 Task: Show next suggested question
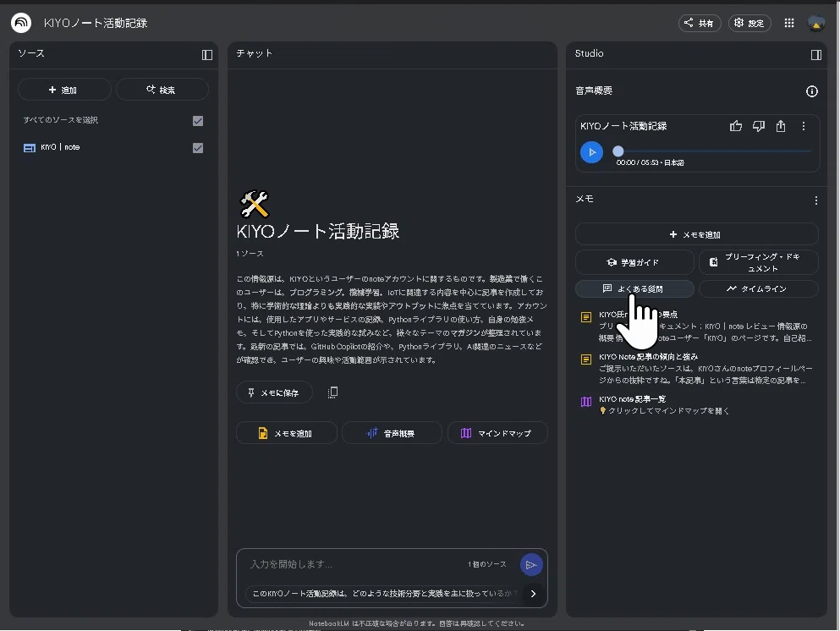click(x=533, y=594)
